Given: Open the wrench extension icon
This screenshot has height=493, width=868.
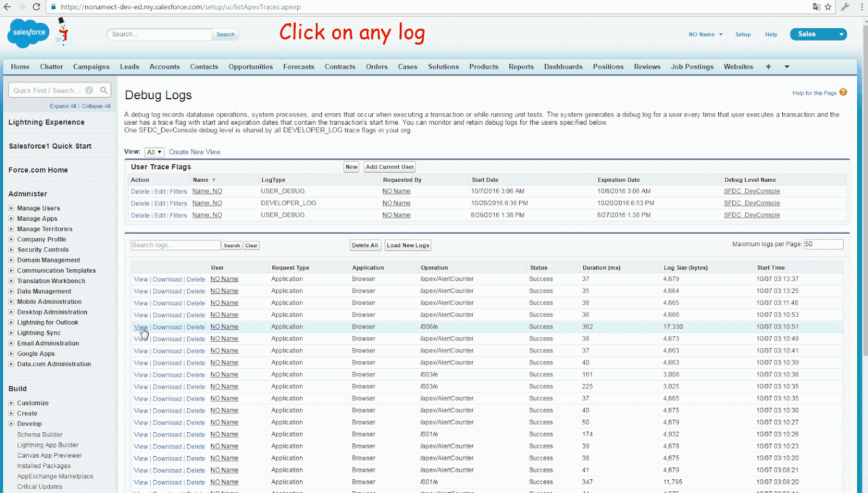Looking at the screenshot, I should pyautogui.click(x=845, y=7).
